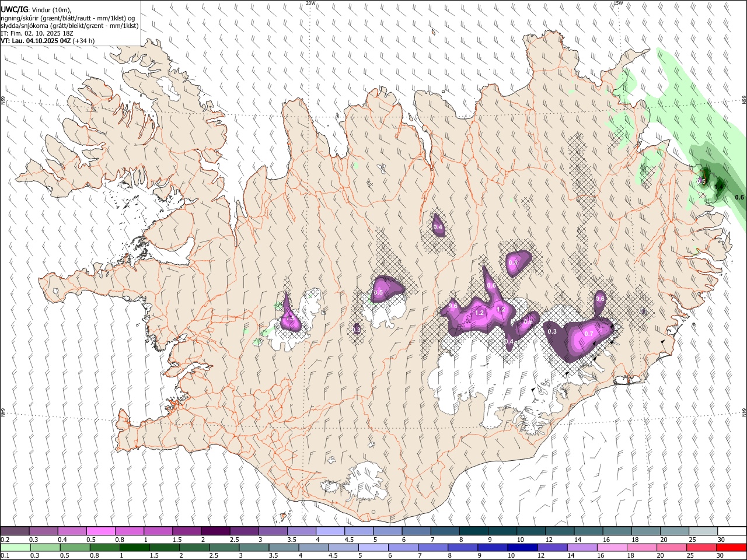747x560 pixels.
Task: Select the dark teal snow swatch labeled 8
Action: point(473,531)
